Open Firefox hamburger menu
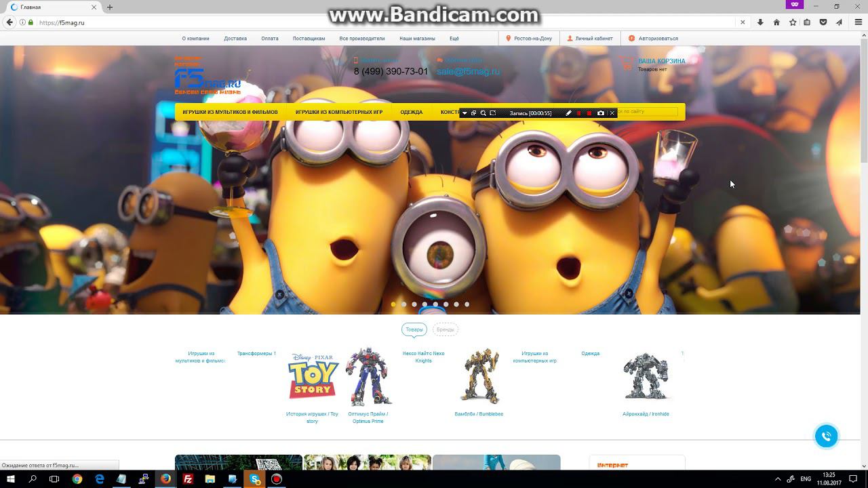 (858, 22)
